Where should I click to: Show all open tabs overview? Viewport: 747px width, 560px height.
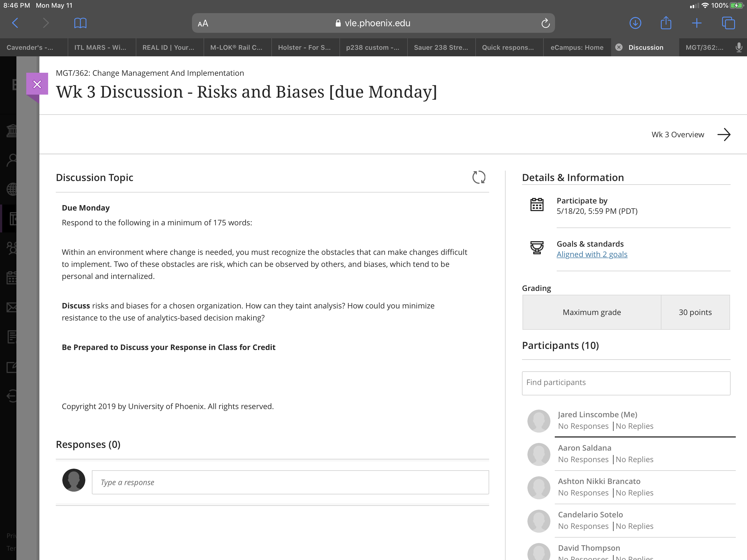pos(728,23)
